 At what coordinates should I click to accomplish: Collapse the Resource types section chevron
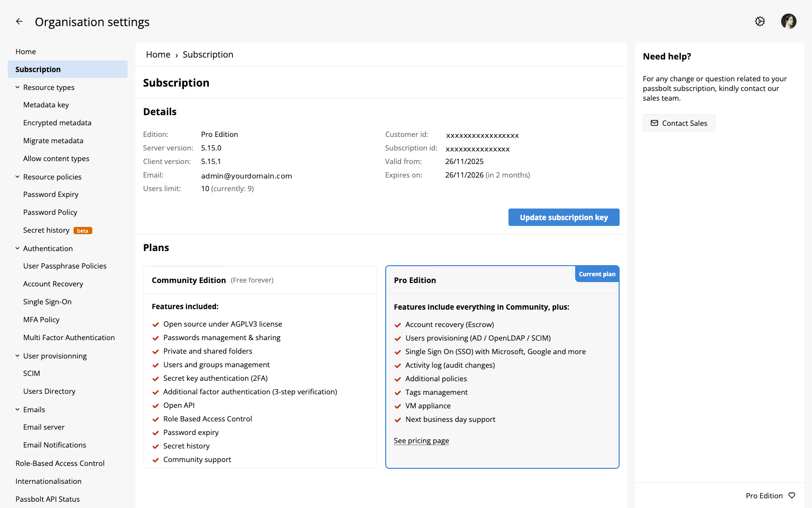(x=17, y=88)
